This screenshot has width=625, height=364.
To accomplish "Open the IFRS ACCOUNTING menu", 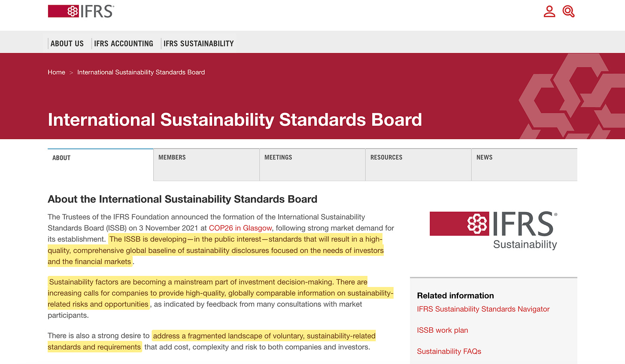I will click(124, 43).
